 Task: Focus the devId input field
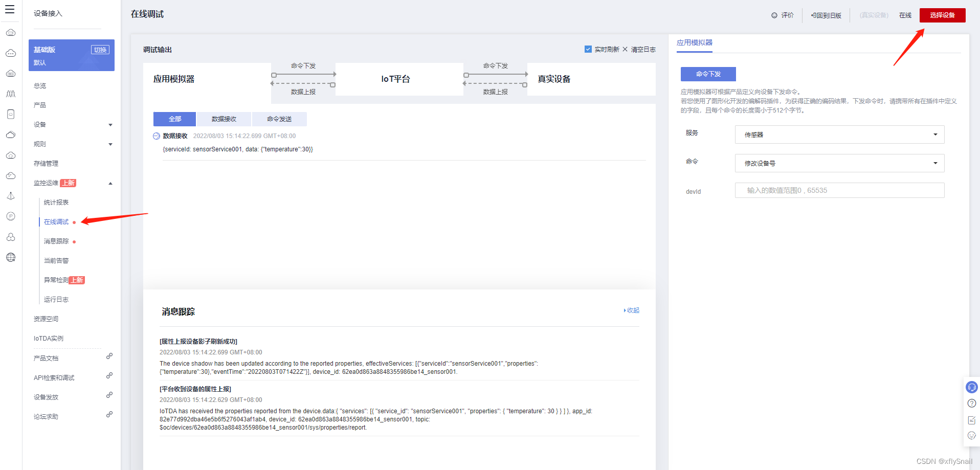point(839,190)
